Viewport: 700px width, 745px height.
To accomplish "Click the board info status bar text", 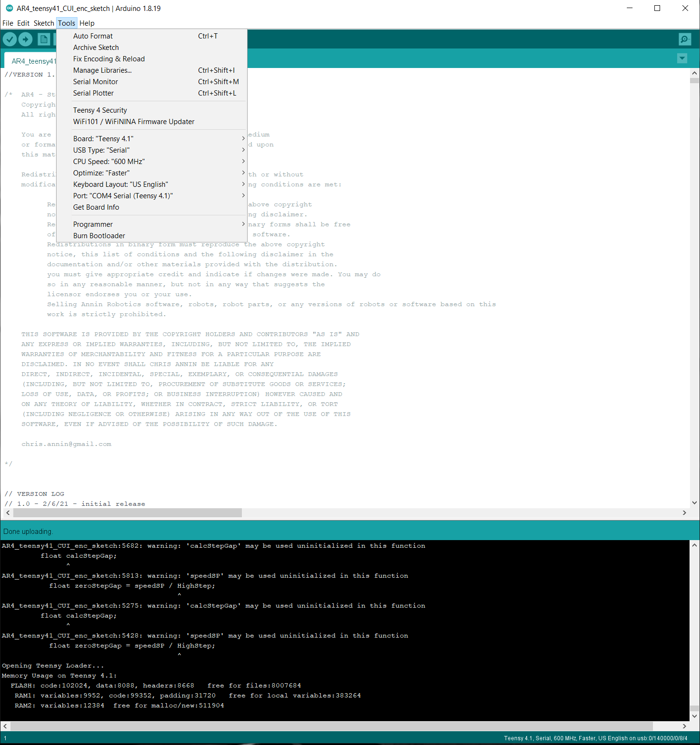I will point(595,738).
